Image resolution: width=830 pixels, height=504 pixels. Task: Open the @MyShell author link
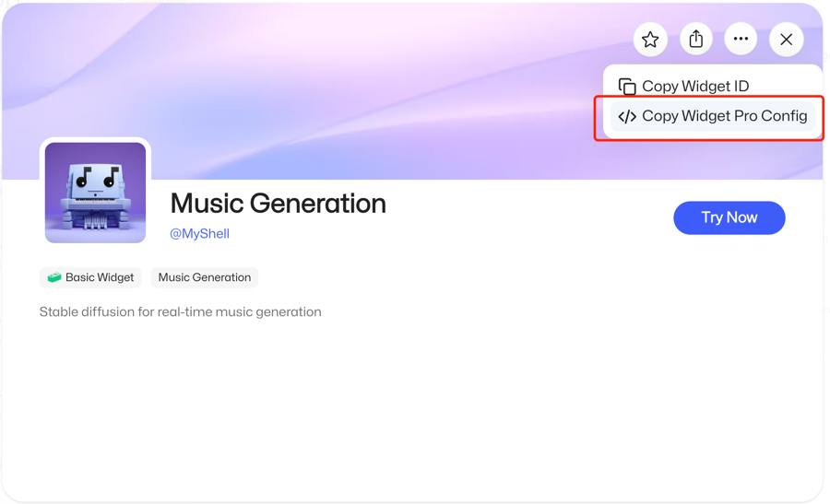tap(199, 234)
